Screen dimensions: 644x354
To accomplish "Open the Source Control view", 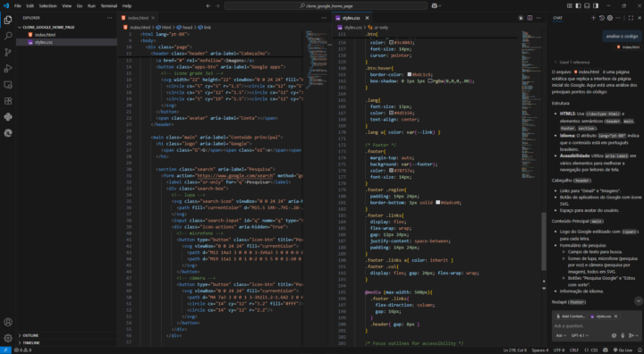I will 8,52.
